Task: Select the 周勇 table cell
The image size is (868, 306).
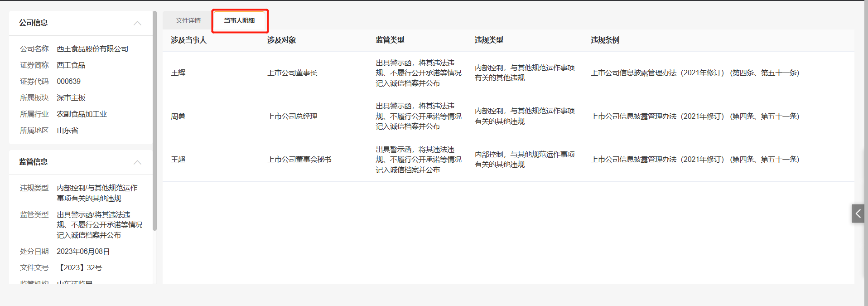Action: point(178,116)
